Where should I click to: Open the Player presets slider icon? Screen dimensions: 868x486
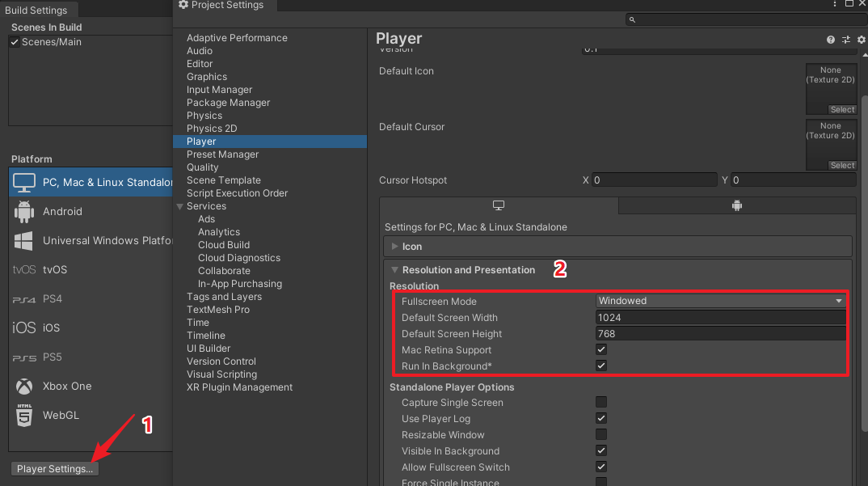[x=846, y=40]
